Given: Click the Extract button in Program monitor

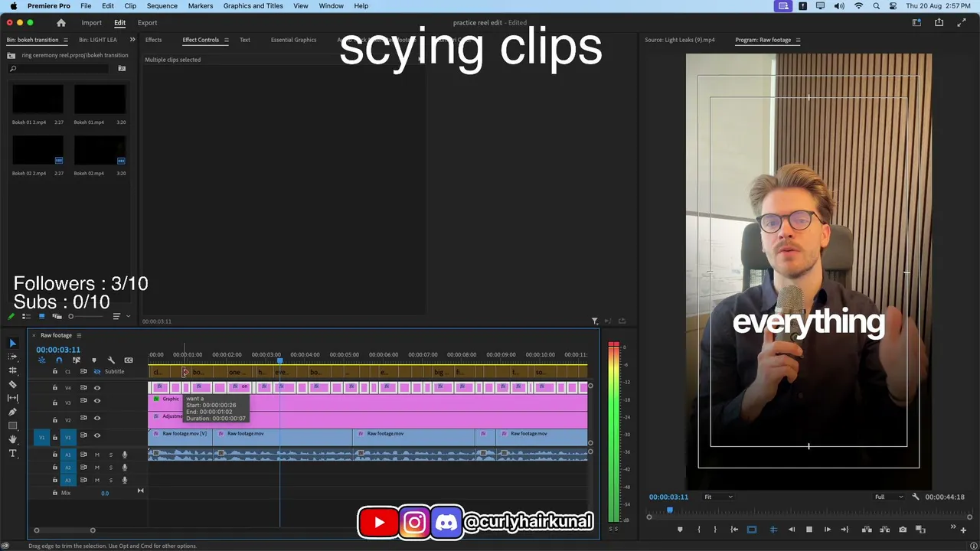Looking at the screenshot, I should [884, 530].
